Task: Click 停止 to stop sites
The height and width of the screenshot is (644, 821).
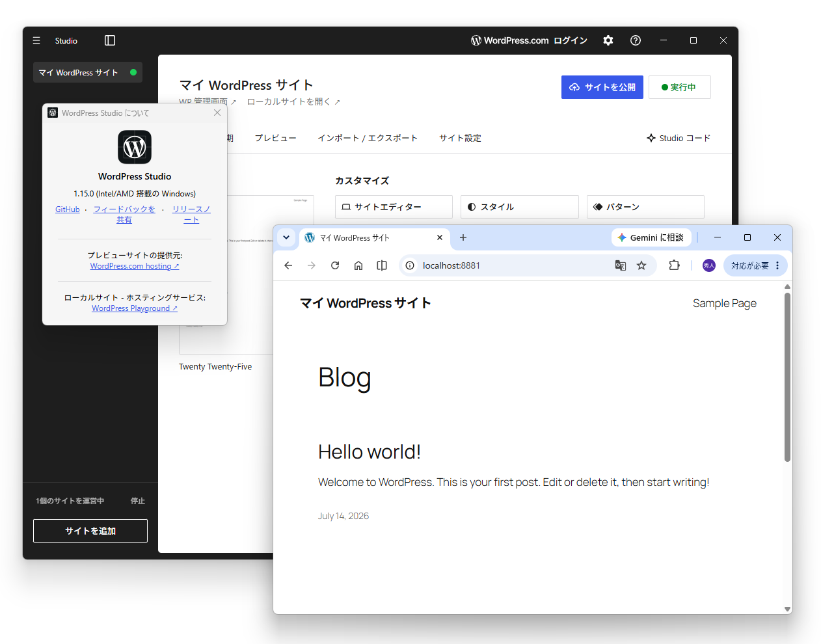Action: point(138,501)
